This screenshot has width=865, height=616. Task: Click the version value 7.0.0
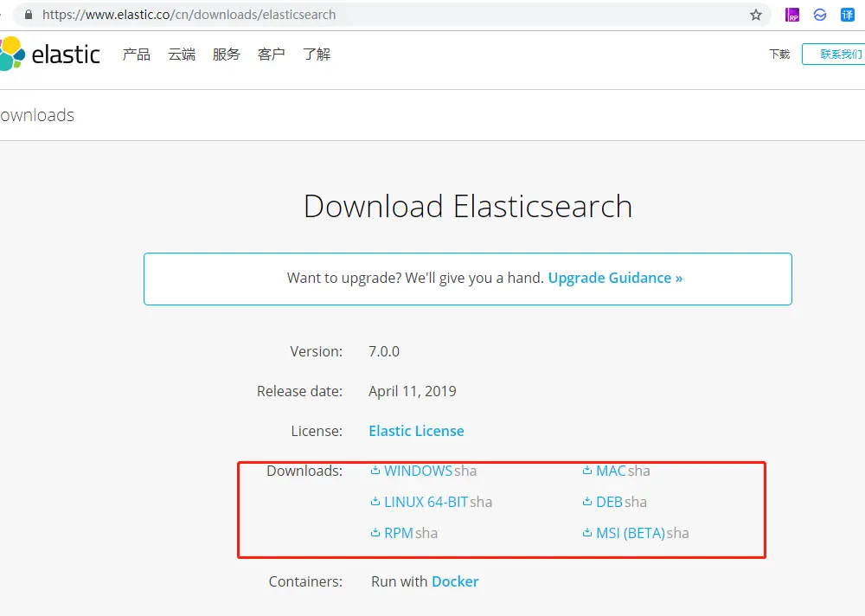pyautogui.click(x=384, y=351)
